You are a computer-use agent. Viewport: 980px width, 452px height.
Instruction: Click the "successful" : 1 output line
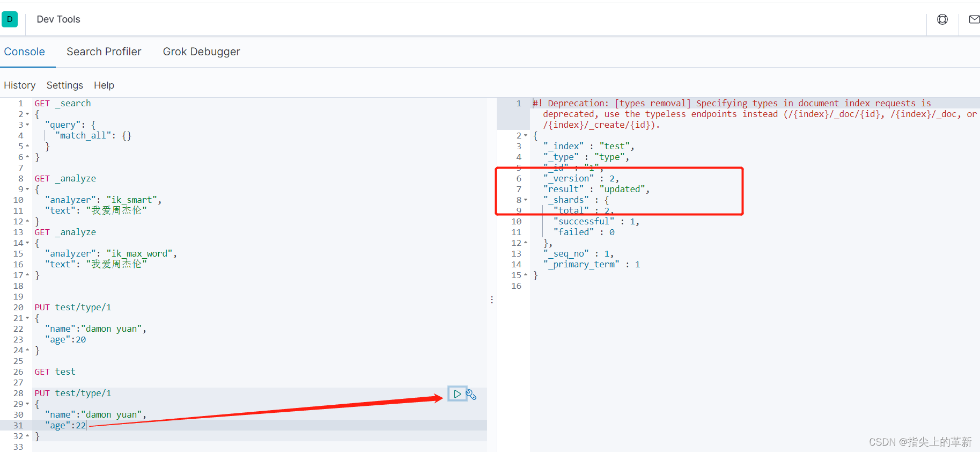point(596,221)
